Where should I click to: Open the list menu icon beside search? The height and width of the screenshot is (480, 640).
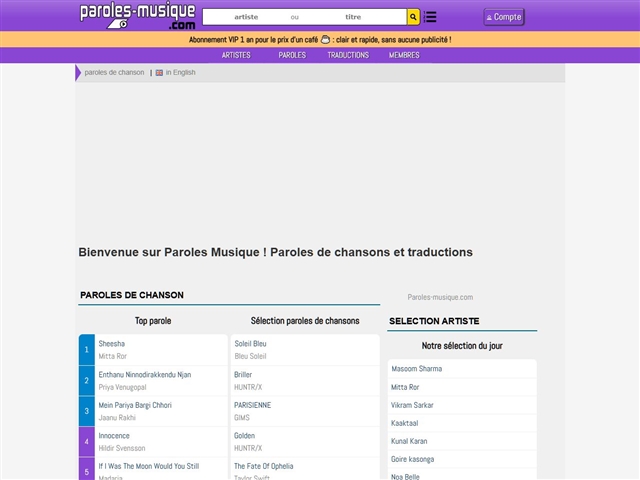point(430,17)
